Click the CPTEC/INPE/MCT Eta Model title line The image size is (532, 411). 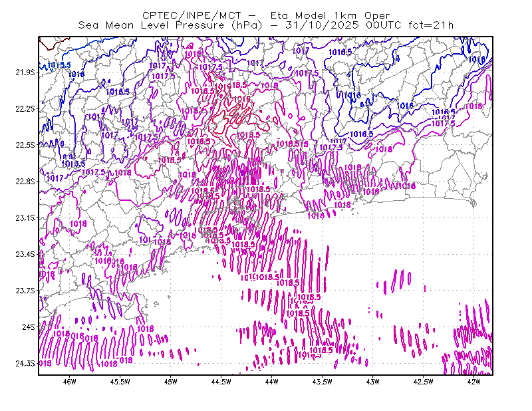pyautogui.click(x=266, y=15)
